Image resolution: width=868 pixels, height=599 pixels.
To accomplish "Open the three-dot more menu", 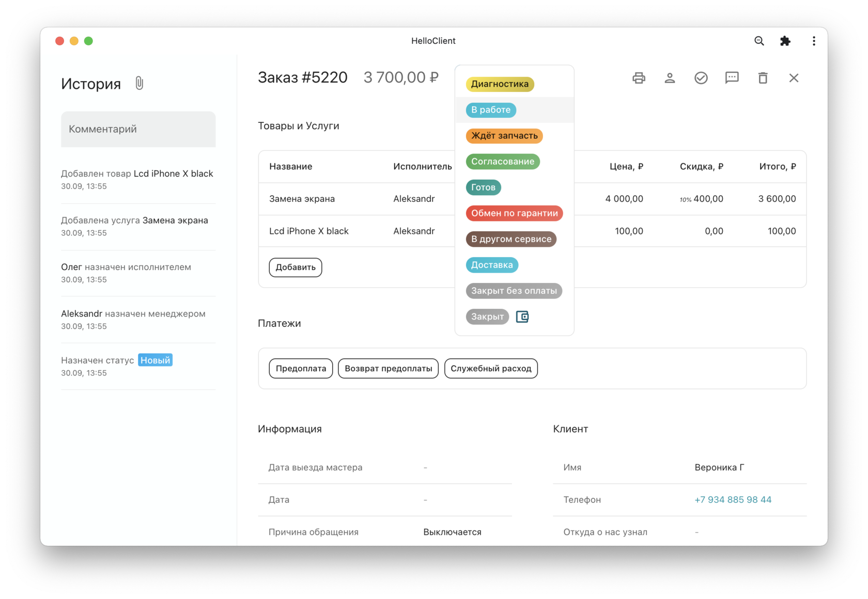I will [814, 41].
